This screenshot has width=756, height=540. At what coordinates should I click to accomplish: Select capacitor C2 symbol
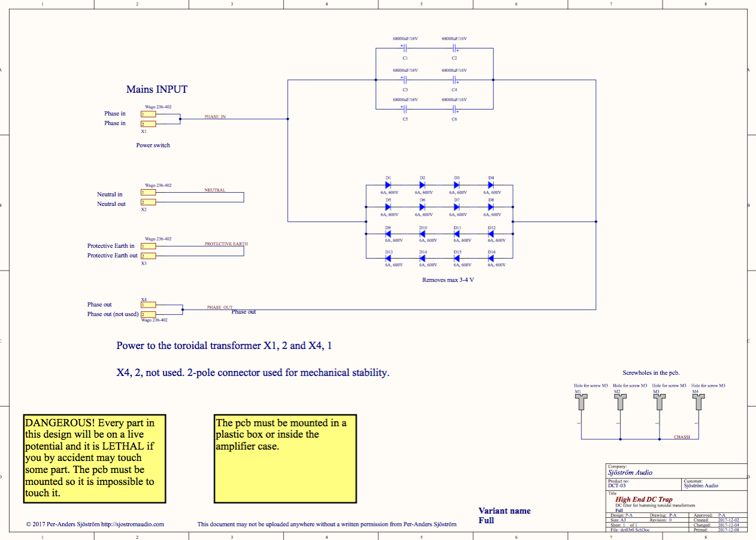click(454, 48)
